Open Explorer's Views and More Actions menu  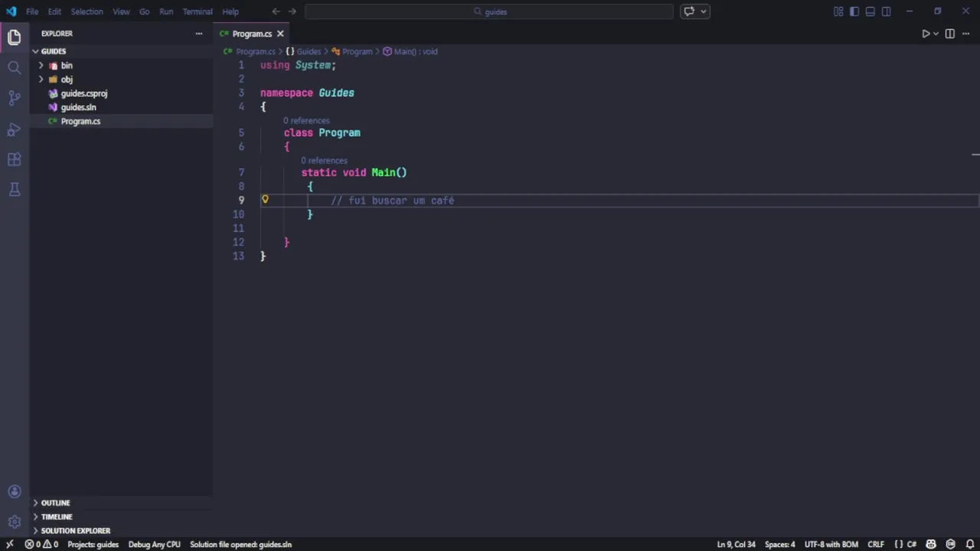pos(199,34)
